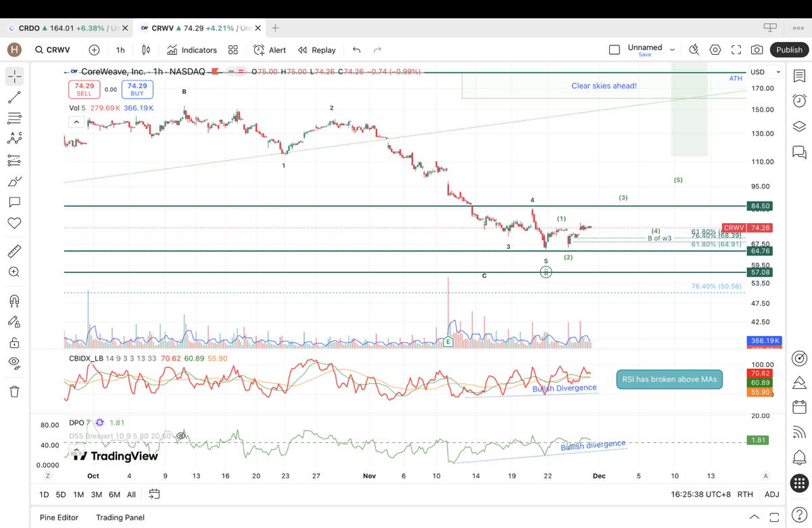This screenshot has height=528, width=812.
Task: Click the zoom in magnifier tool
Action: coord(14,272)
